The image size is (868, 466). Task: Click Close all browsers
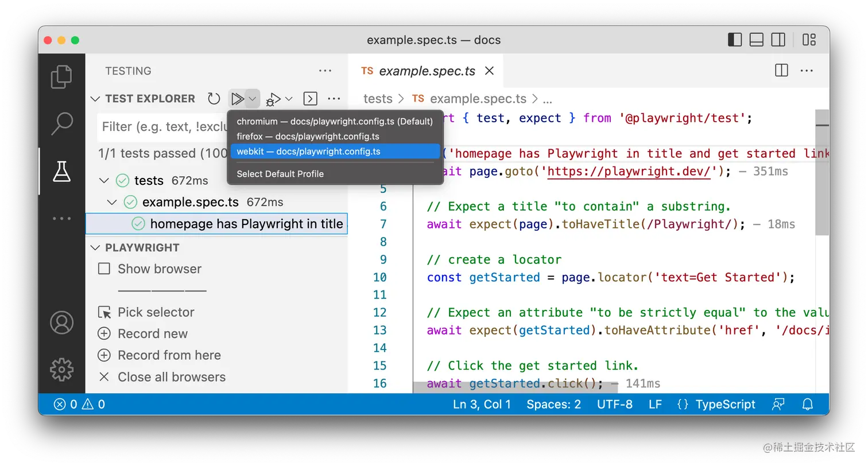click(x=172, y=377)
